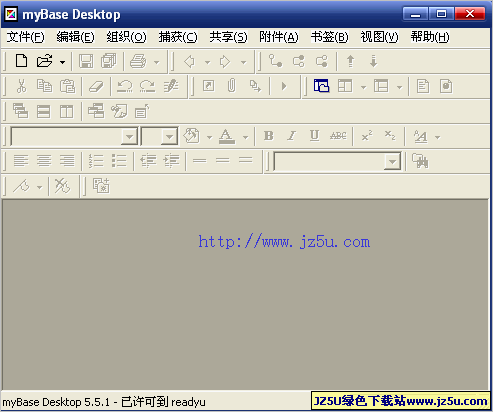The image size is (493, 412).
Task: Click the Paste clipboard icon
Action: coord(68,86)
